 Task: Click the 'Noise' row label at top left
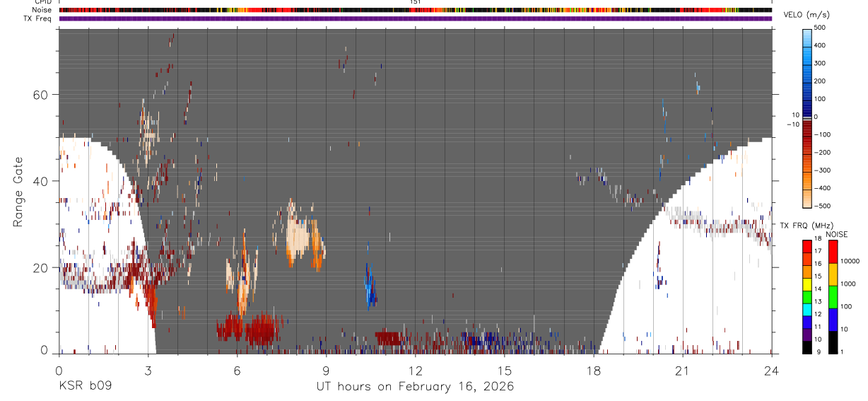coord(42,10)
